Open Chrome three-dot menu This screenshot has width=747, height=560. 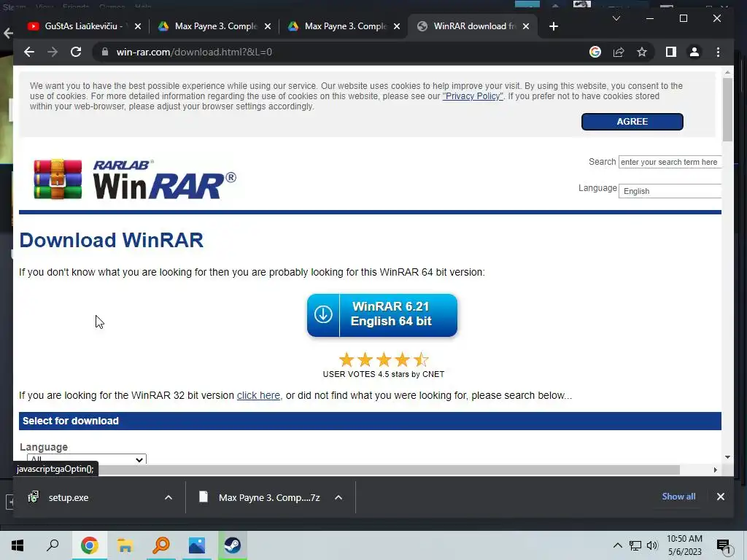point(718,52)
